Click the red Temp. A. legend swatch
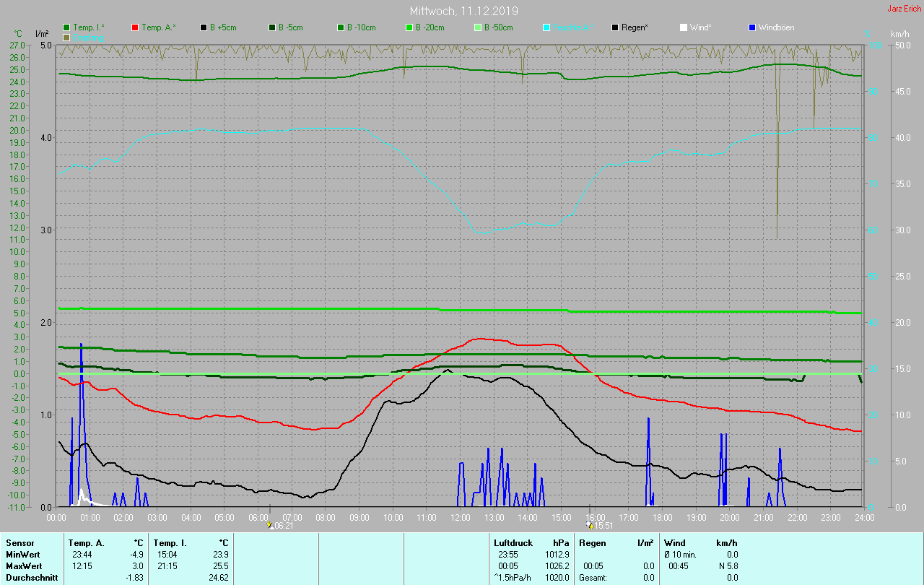Viewport: 924px width, 585px height. 135,27
